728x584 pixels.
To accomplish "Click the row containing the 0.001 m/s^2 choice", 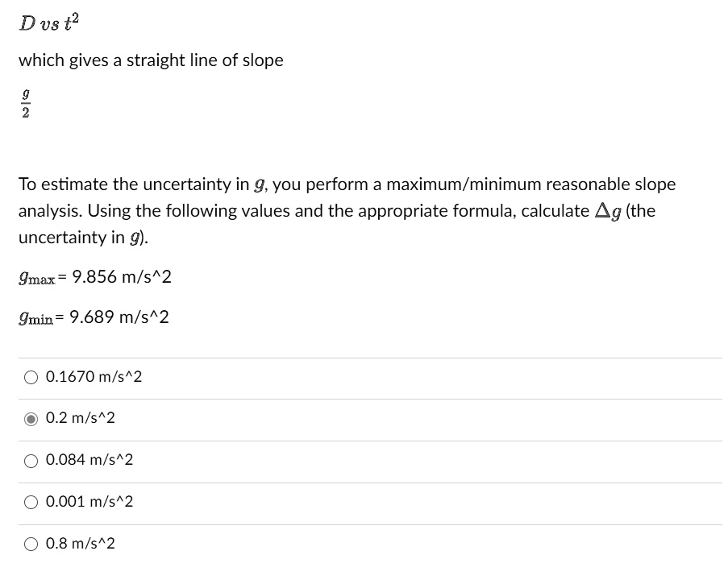I will point(363,502).
